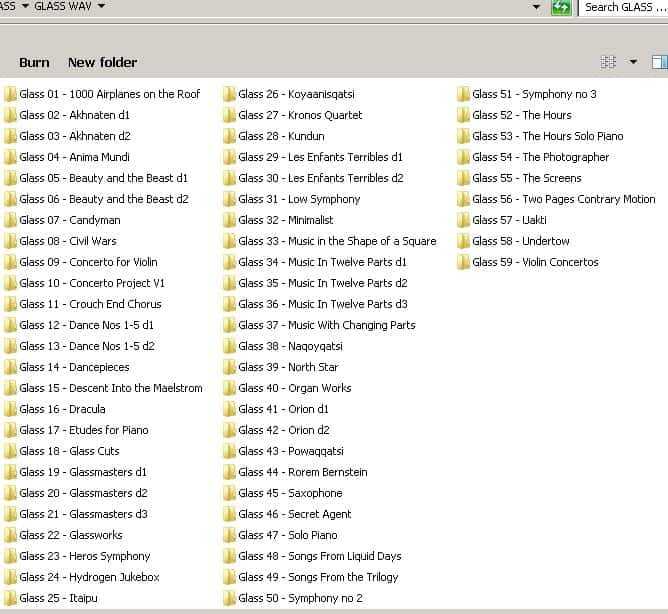Viewport: 668px width, 614px height.
Task: Open the view options icon
Action: tap(608, 62)
